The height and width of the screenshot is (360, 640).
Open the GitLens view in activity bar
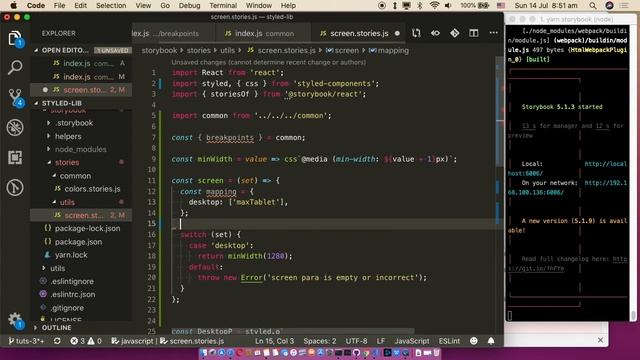15,188
